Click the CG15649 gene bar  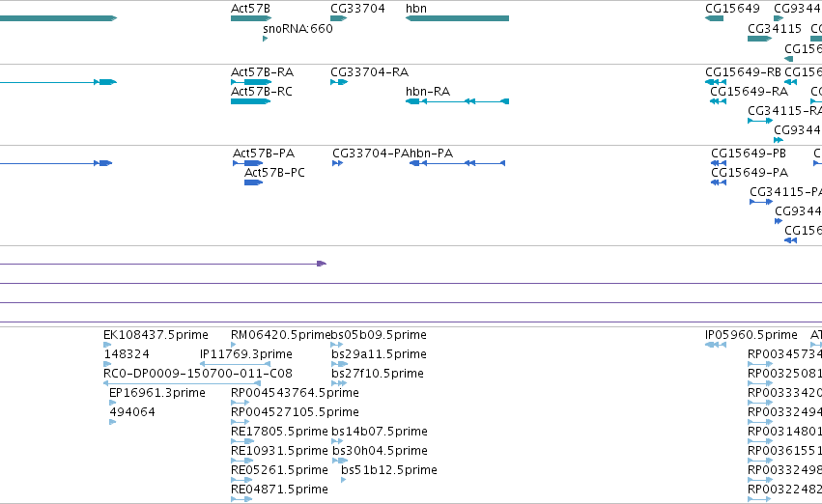click(714, 18)
